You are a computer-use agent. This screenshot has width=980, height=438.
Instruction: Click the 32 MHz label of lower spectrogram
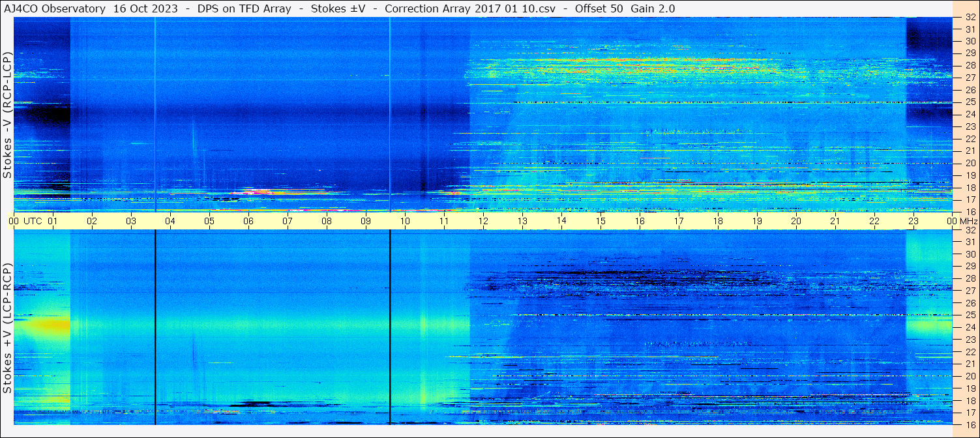point(970,230)
